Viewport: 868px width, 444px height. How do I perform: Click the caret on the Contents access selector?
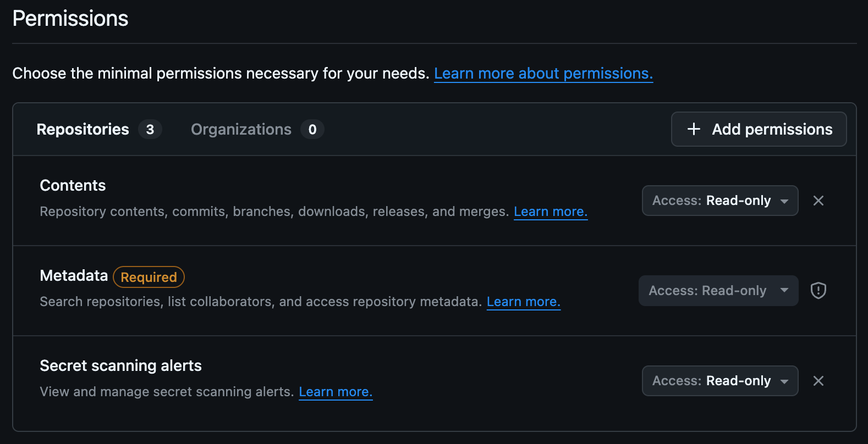[x=784, y=201]
